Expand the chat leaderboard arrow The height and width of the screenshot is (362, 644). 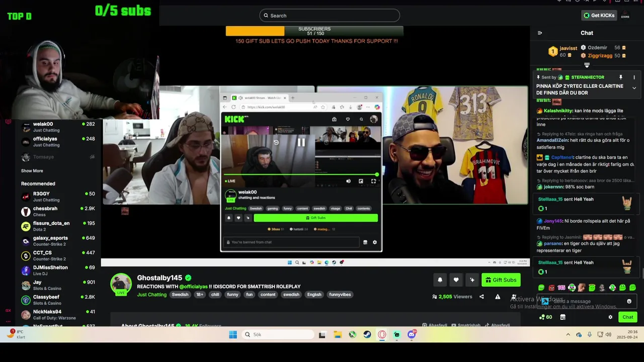[587, 65]
